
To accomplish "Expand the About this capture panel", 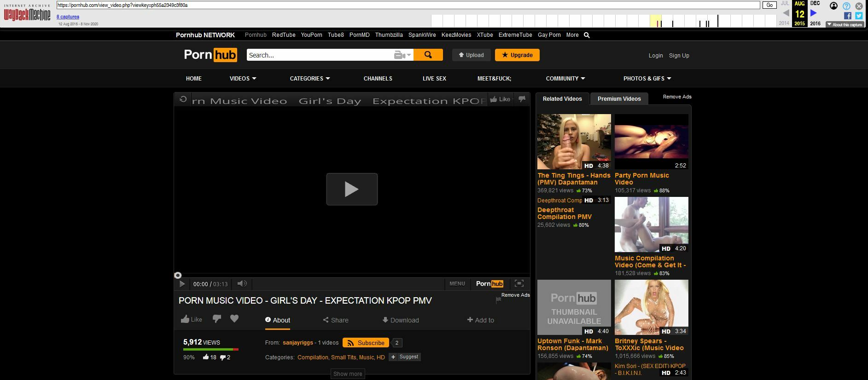I will point(845,24).
